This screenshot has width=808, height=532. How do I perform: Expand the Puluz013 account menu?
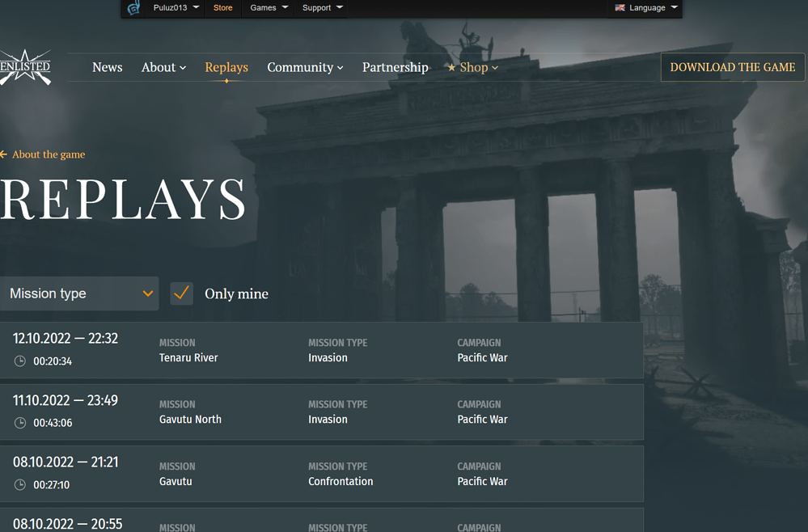click(176, 8)
